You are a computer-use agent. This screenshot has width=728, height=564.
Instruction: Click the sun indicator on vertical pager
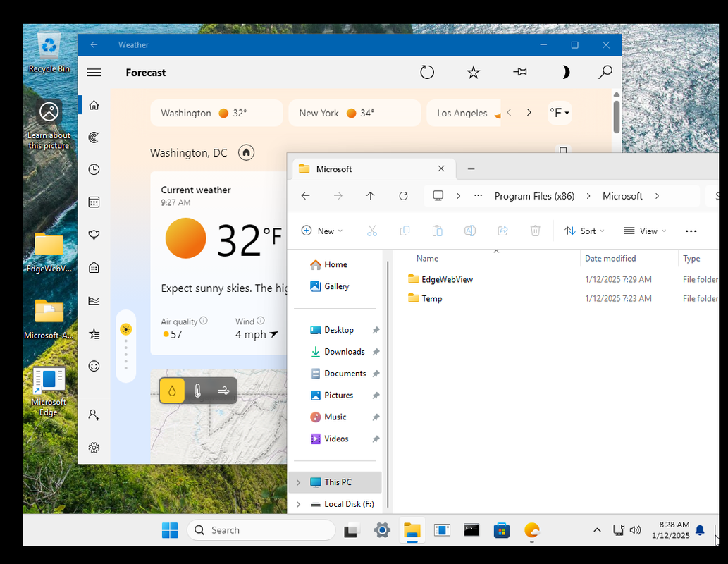click(126, 329)
